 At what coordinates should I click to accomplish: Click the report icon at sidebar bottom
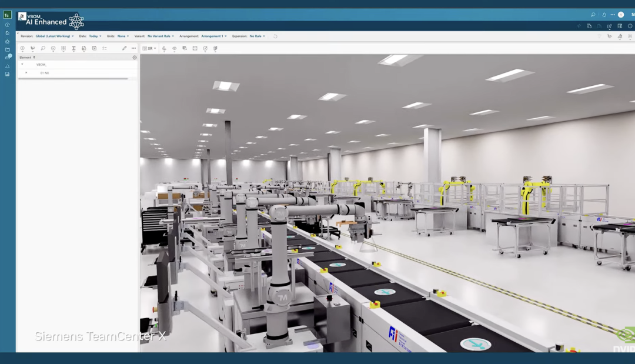click(x=7, y=74)
